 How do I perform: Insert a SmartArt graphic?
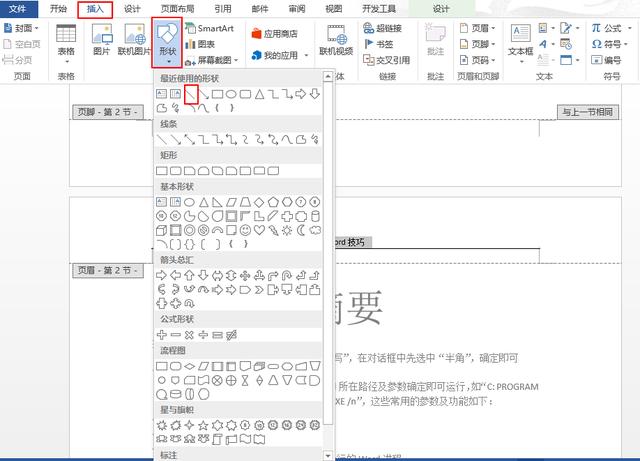point(209,28)
